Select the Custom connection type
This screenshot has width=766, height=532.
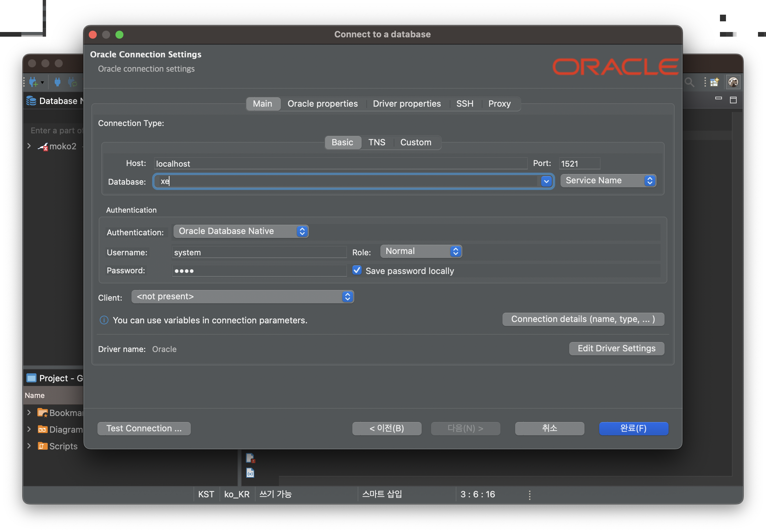[416, 142]
